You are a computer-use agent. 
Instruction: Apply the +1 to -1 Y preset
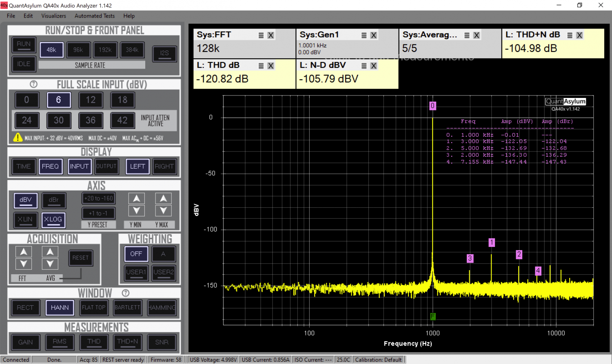98,213
